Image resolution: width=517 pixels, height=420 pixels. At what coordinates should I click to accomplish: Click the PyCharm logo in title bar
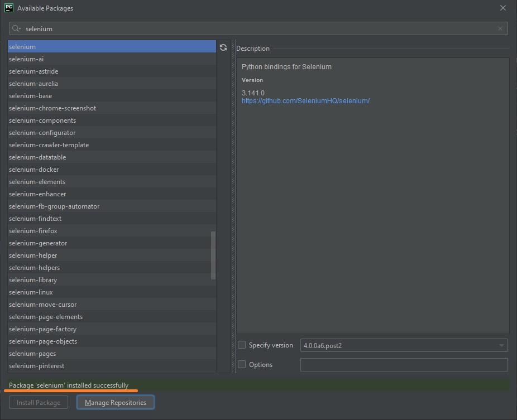tap(9, 8)
